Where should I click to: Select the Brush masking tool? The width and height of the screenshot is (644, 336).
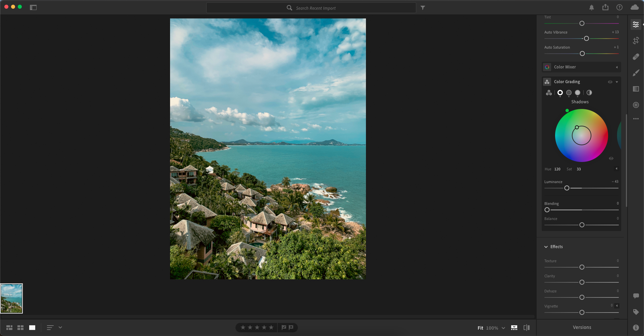[x=636, y=73]
